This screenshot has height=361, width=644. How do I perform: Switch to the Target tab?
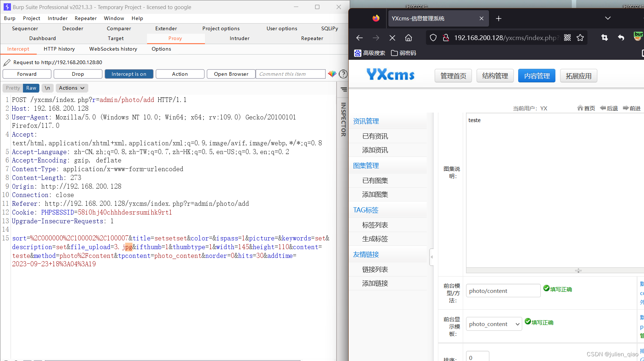[x=116, y=38]
